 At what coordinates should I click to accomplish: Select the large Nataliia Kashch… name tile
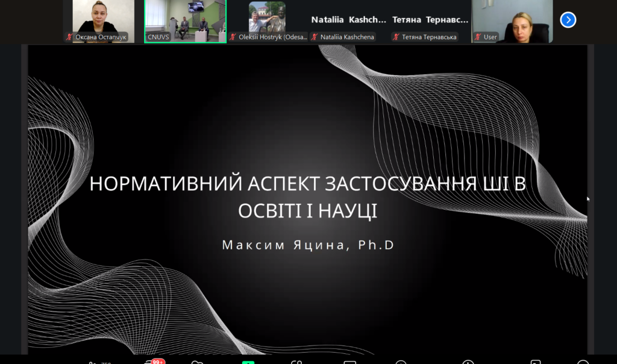(x=348, y=19)
